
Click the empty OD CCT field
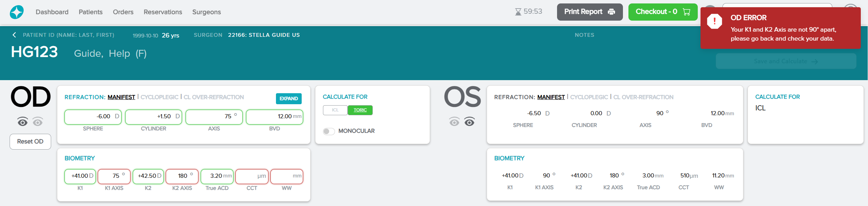(252, 176)
